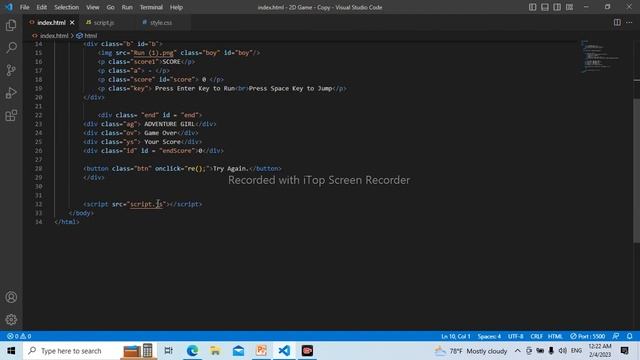
Task: Open the Source Control view
Action: tap(11, 70)
